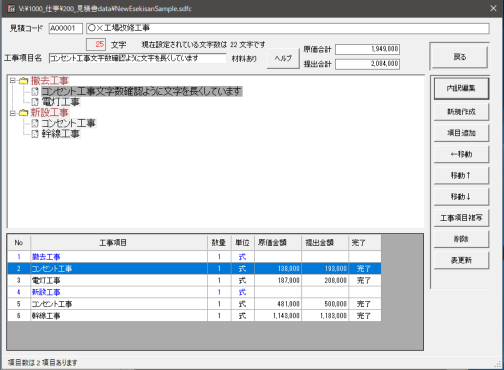The width and height of the screenshot is (504, 370).
Task: Click the 工事項目 column header
Action: [x=119, y=243]
